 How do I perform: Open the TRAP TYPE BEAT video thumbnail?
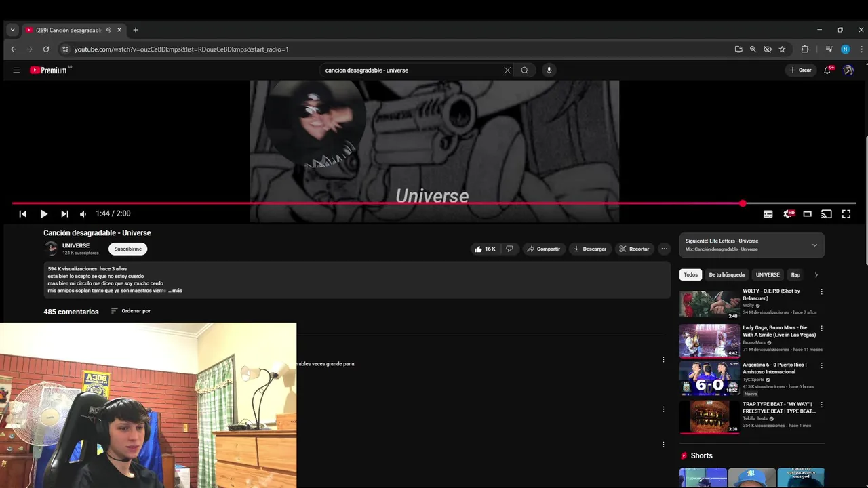(709, 417)
